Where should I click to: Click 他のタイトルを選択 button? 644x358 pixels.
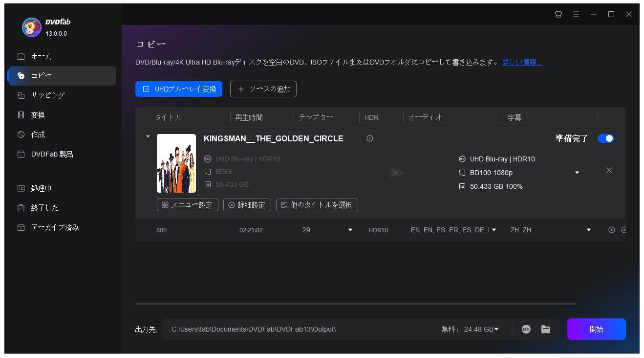click(x=317, y=205)
